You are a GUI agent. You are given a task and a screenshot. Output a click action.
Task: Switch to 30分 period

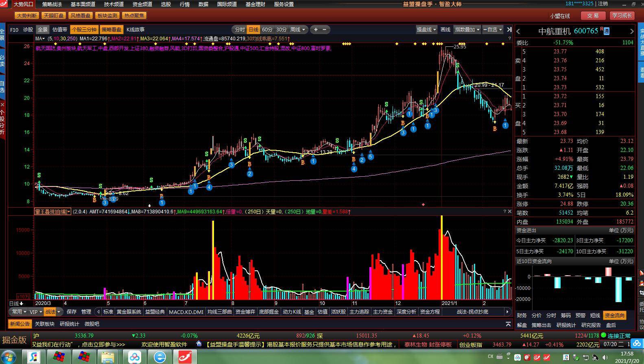[282, 29]
